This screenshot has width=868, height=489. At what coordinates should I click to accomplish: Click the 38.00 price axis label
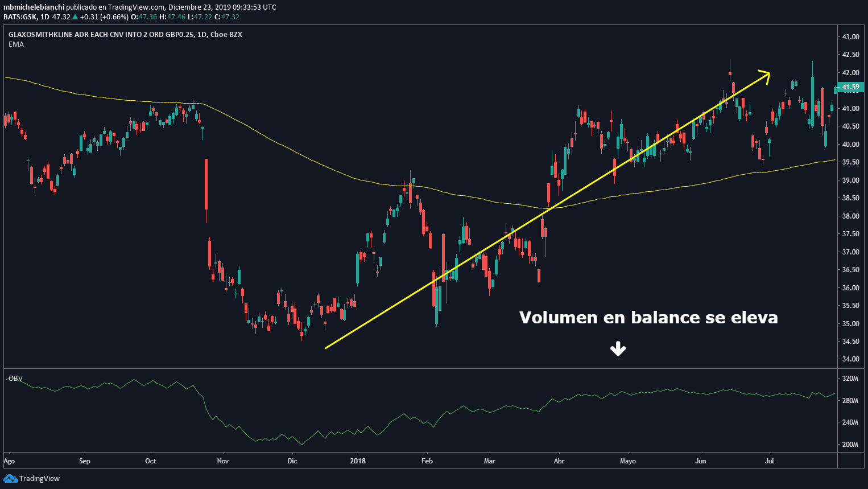pyautogui.click(x=851, y=216)
